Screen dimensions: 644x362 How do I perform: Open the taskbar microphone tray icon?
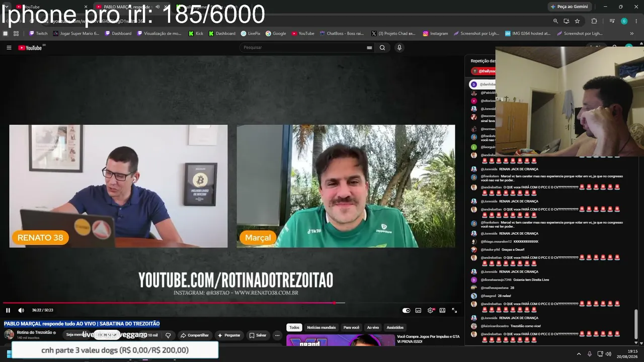point(589,354)
